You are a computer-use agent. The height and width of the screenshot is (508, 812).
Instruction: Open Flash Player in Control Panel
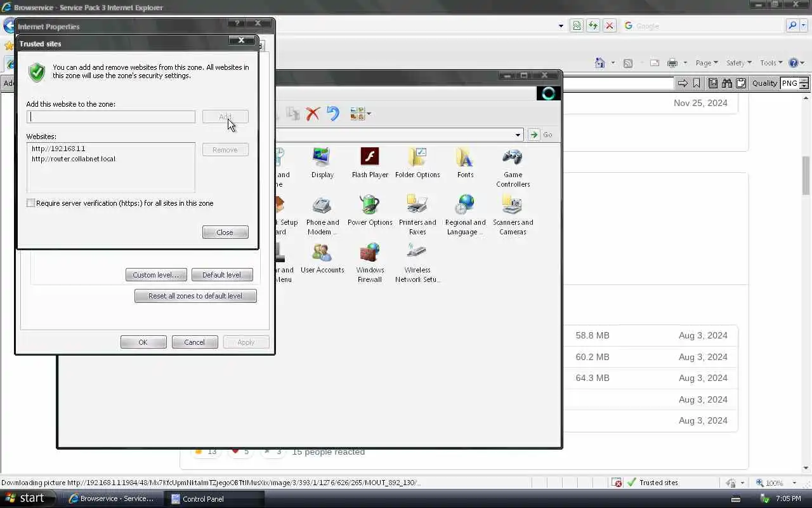[x=370, y=163]
